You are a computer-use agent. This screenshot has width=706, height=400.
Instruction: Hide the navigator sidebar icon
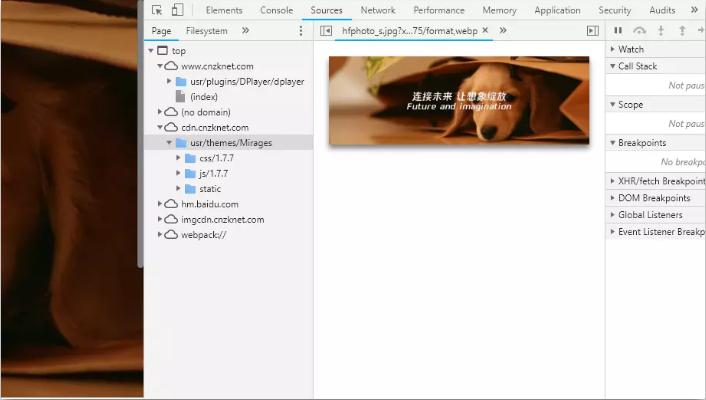pyautogui.click(x=326, y=31)
